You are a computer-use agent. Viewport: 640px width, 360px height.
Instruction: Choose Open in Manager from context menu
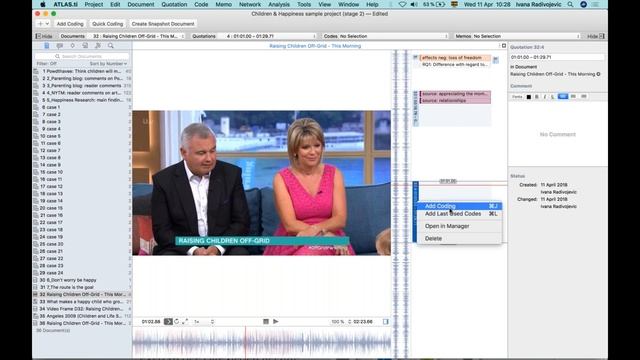point(459,226)
